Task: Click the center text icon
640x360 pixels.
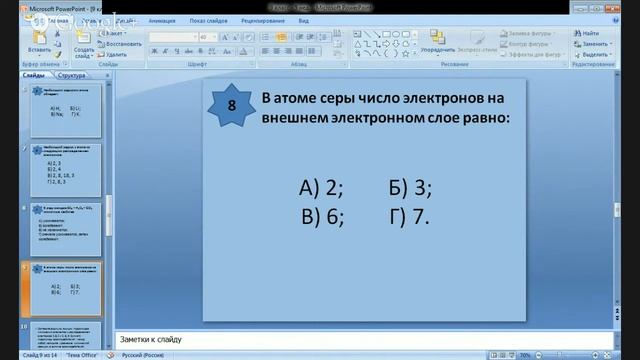Action: click(x=276, y=51)
